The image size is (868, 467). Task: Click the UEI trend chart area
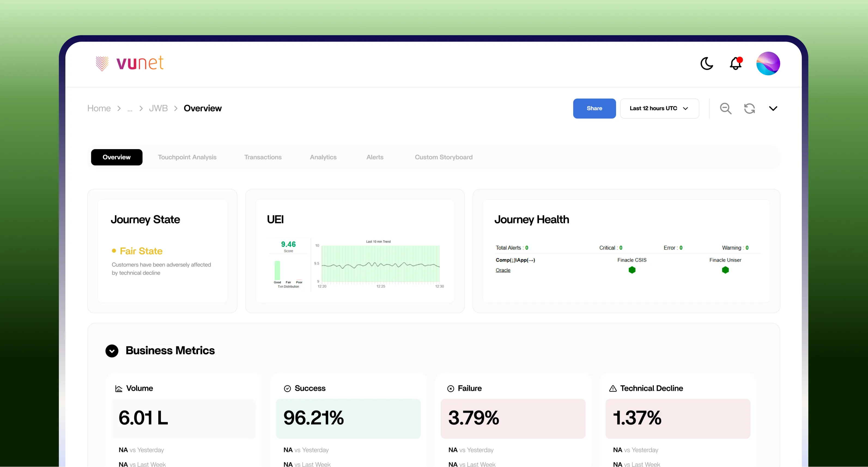[380, 264]
